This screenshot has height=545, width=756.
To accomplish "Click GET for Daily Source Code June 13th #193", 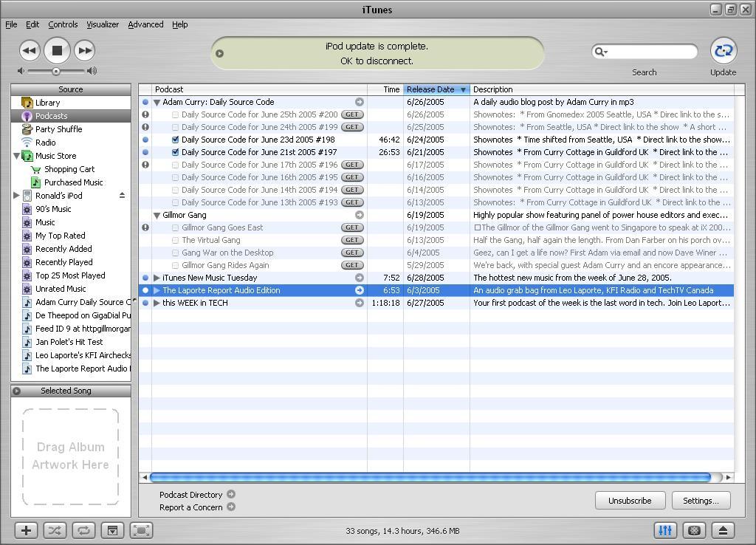I will [352, 202].
